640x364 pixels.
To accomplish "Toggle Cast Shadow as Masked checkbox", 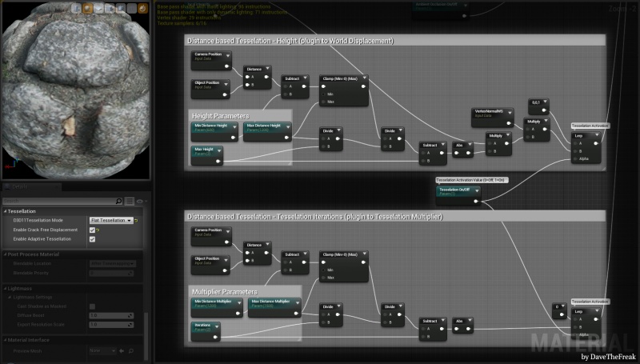I will [92, 306].
